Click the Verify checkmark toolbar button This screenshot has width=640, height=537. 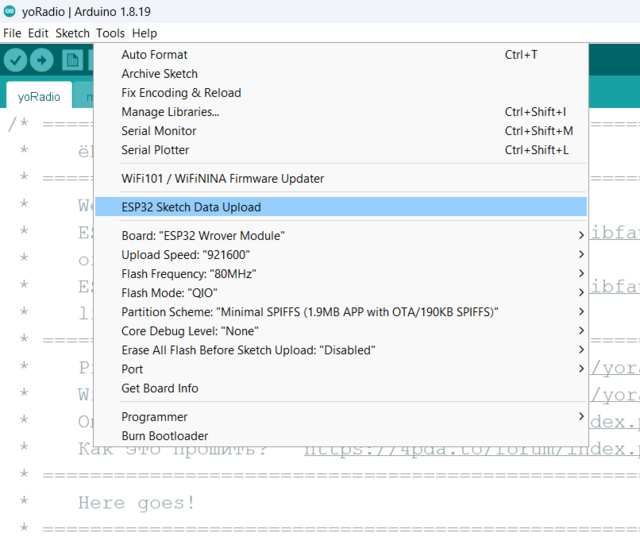click(16, 60)
